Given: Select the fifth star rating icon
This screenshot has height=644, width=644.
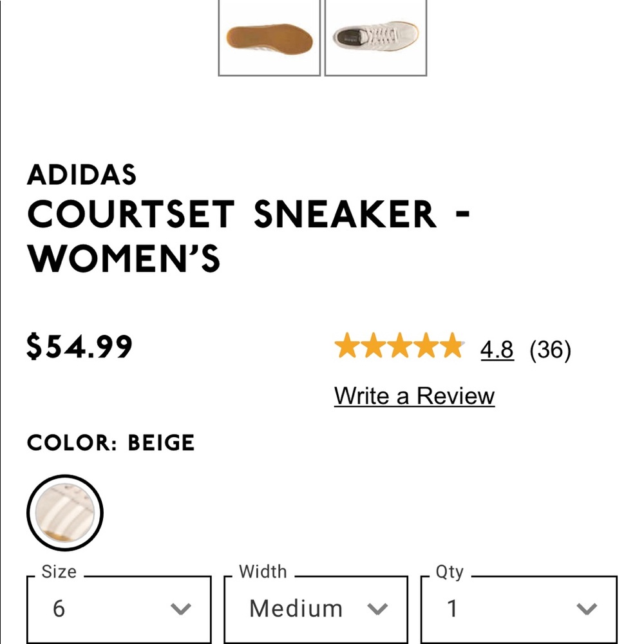Looking at the screenshot, I should 451,347.
